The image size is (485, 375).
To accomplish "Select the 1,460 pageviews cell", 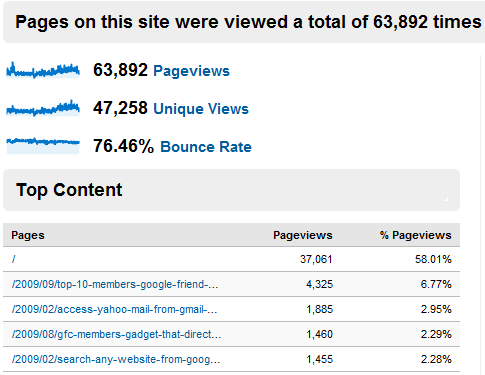I will point(319,334).
